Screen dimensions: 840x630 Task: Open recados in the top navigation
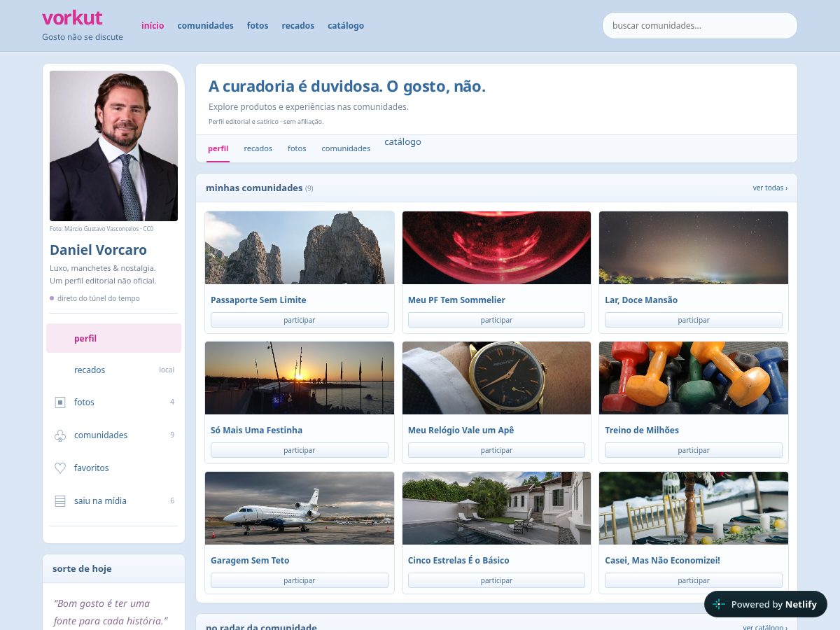(x=298, y=25)
